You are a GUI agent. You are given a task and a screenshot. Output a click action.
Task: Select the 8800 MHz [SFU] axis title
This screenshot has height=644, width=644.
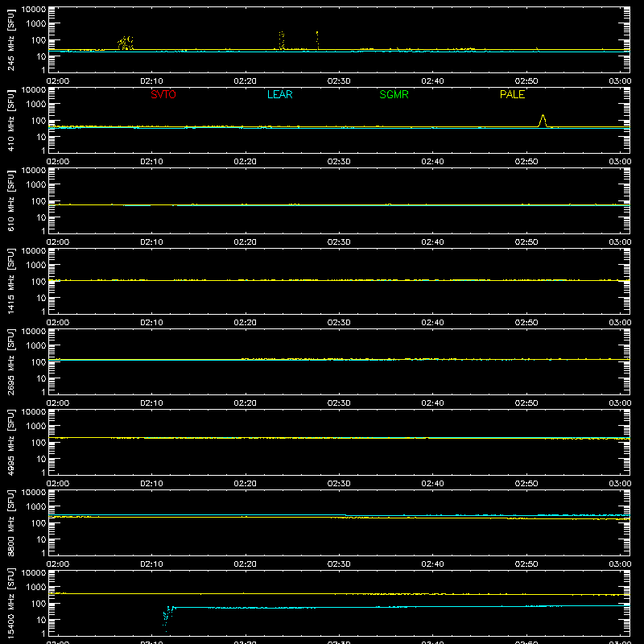pyautogui.click(x=11, y=522)
